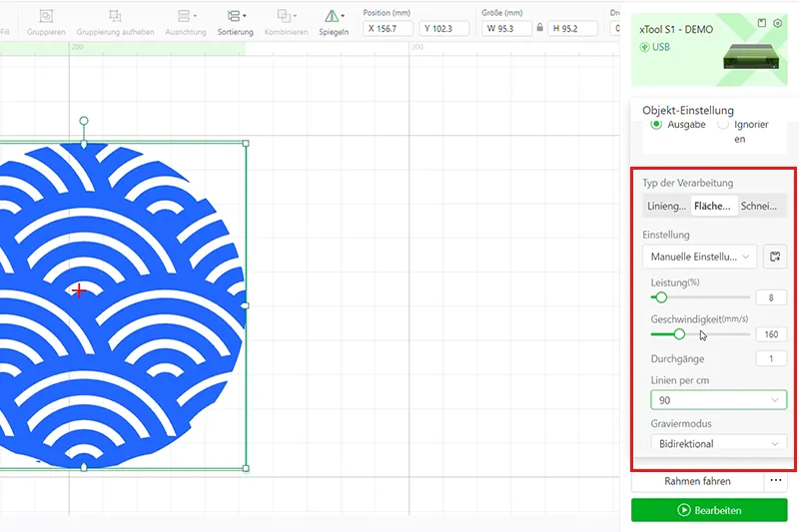Image resolution: width=799 pixels, height=532 pixels.
Task: Select the Ausgabe radio option
Action: pyautogui.click(x=656, y=124)
